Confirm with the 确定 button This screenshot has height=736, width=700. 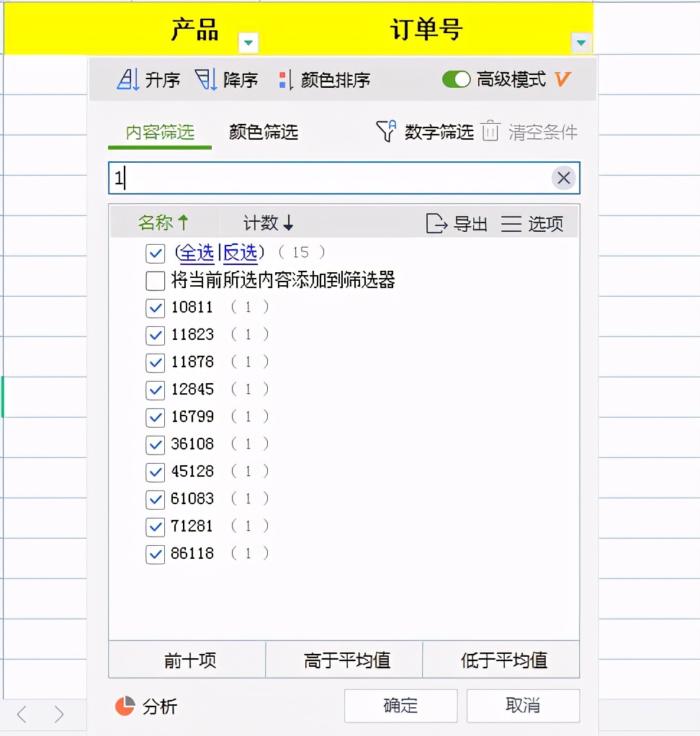(401, 706)
